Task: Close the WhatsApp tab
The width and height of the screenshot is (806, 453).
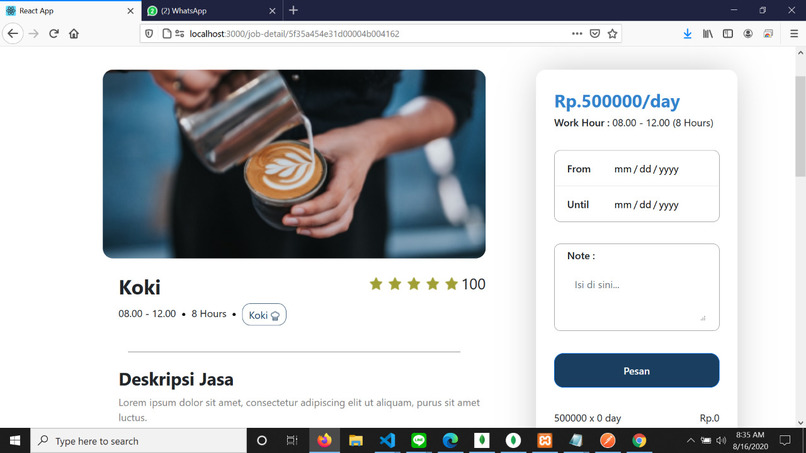Action: click(272, 11)
